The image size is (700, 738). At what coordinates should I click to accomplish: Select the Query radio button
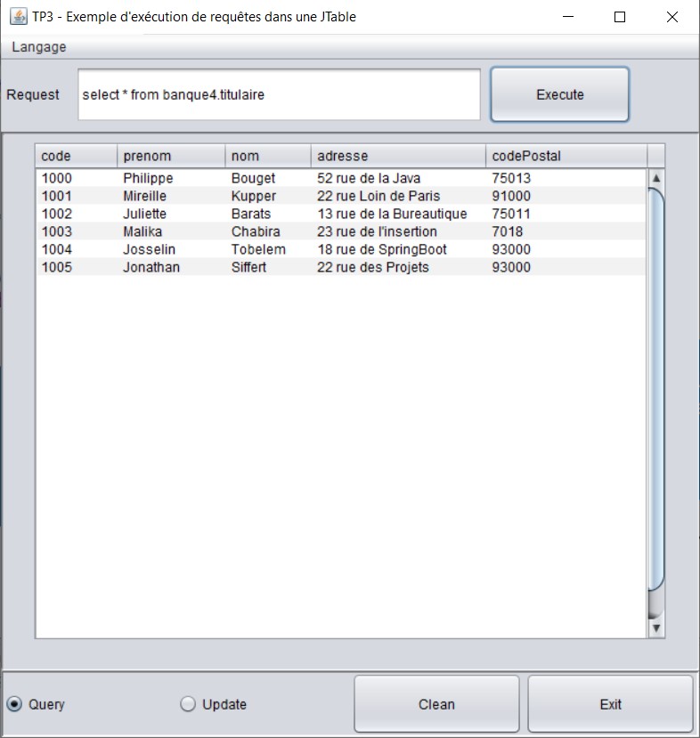click(14, 704)
